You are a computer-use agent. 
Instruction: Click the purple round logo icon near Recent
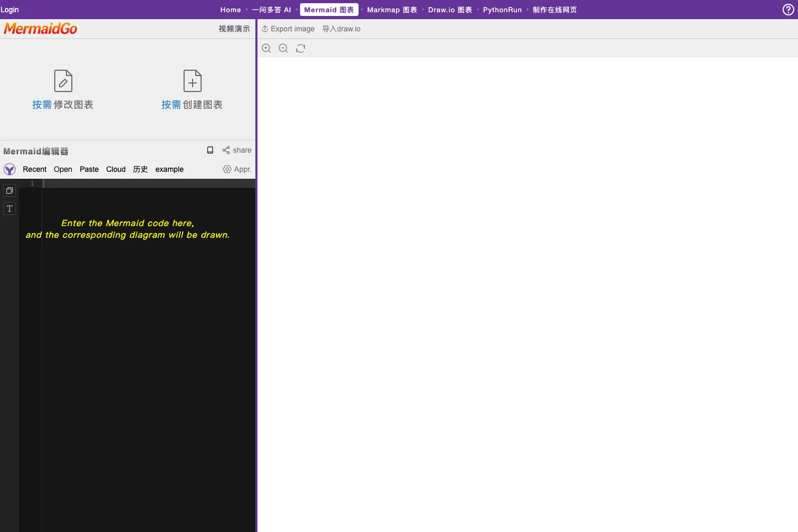click(10, 169)
